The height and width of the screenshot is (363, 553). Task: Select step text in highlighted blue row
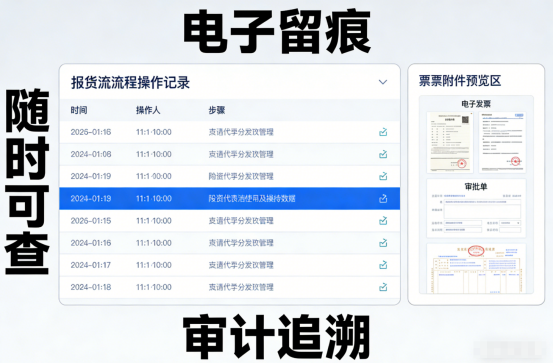[x=252, y=199]
